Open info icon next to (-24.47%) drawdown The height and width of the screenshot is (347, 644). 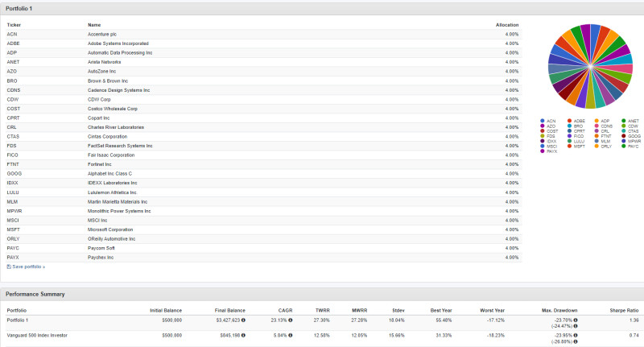pyautogui.click(x=576, y=326)
